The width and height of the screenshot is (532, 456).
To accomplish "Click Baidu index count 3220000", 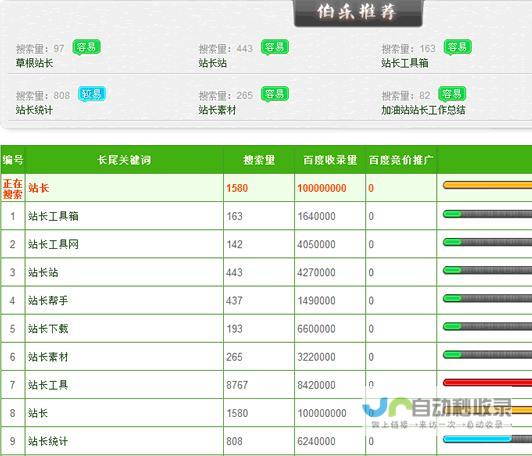I will click(317, 357).
